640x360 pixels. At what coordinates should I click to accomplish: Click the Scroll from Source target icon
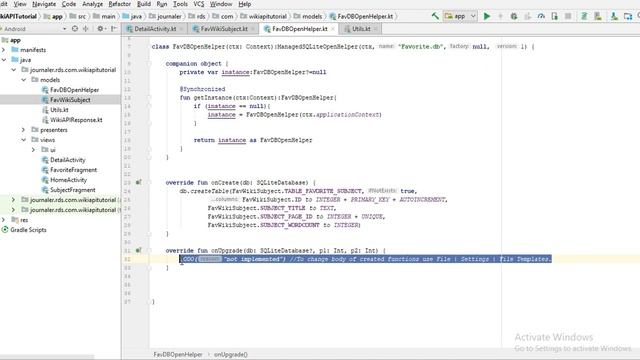point(75,29)
